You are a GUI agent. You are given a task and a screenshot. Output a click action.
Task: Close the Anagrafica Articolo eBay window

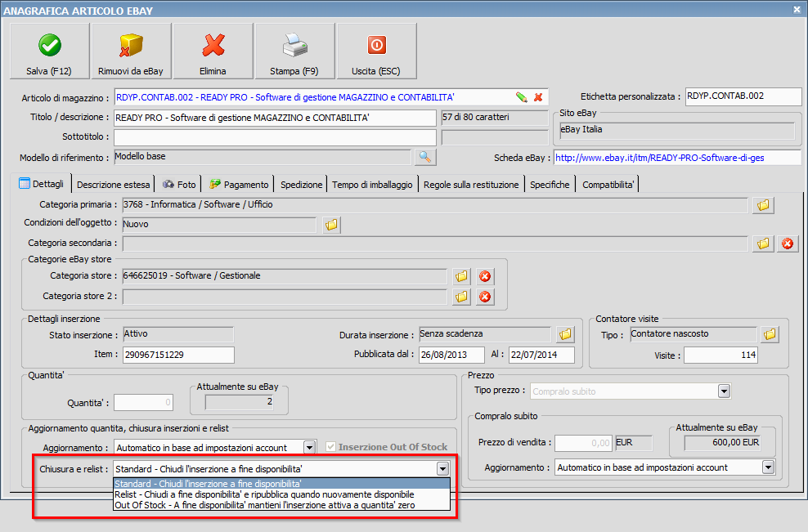coord(797,9)
